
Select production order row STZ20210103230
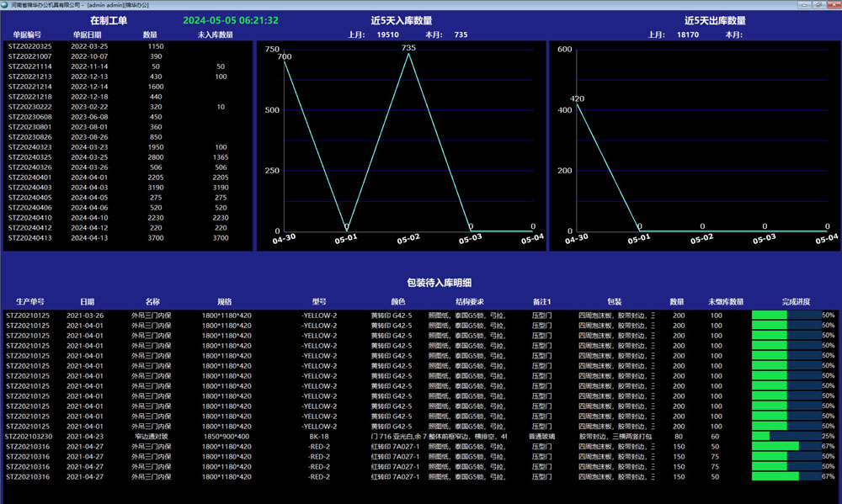tap(29, 437)
